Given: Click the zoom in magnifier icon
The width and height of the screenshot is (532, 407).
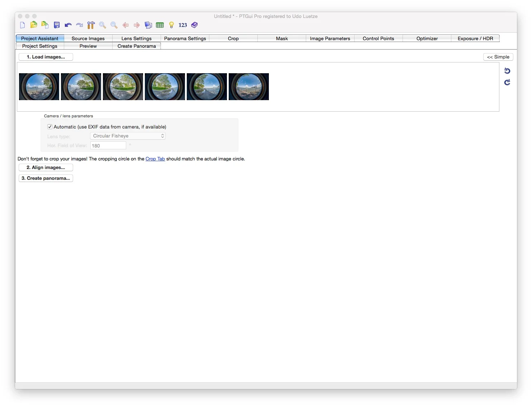Looking at the screenshot, I should coord(103,25).
